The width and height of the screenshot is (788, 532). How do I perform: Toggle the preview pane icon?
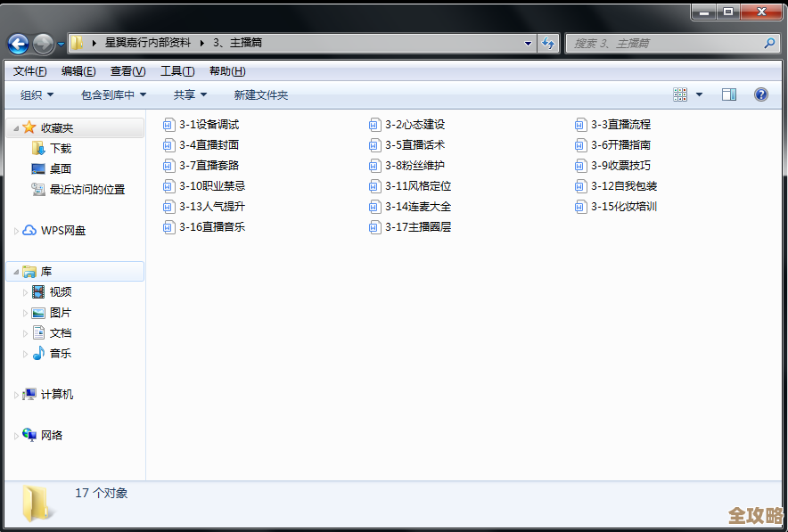(728, 94)
